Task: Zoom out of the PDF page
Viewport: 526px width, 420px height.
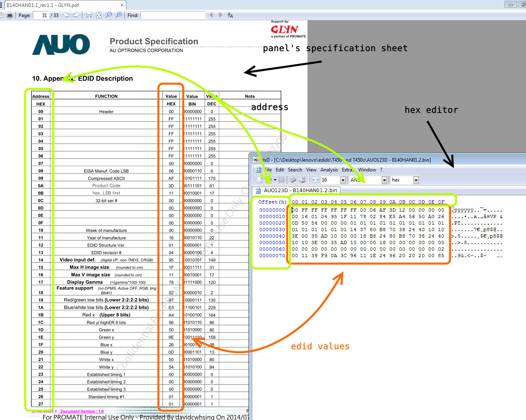Action: point(109,15)
